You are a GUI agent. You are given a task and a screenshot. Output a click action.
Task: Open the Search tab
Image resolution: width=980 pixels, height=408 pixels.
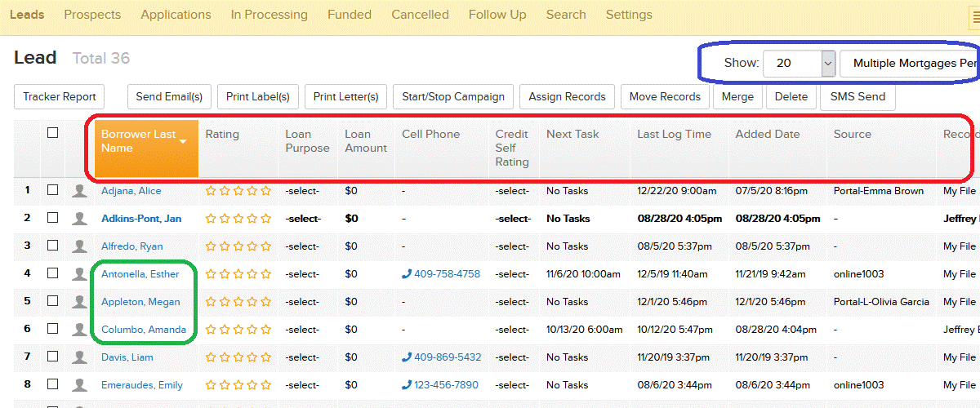(566, 15)
